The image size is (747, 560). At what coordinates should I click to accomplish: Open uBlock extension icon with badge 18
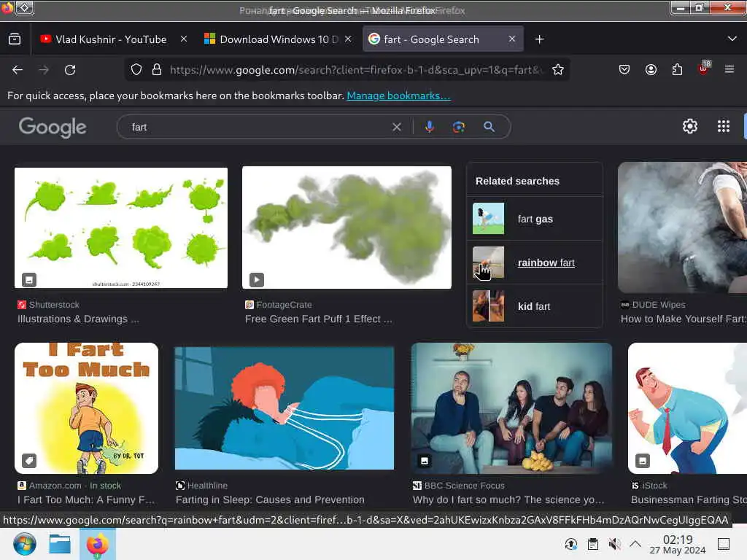tap(704, 69)
